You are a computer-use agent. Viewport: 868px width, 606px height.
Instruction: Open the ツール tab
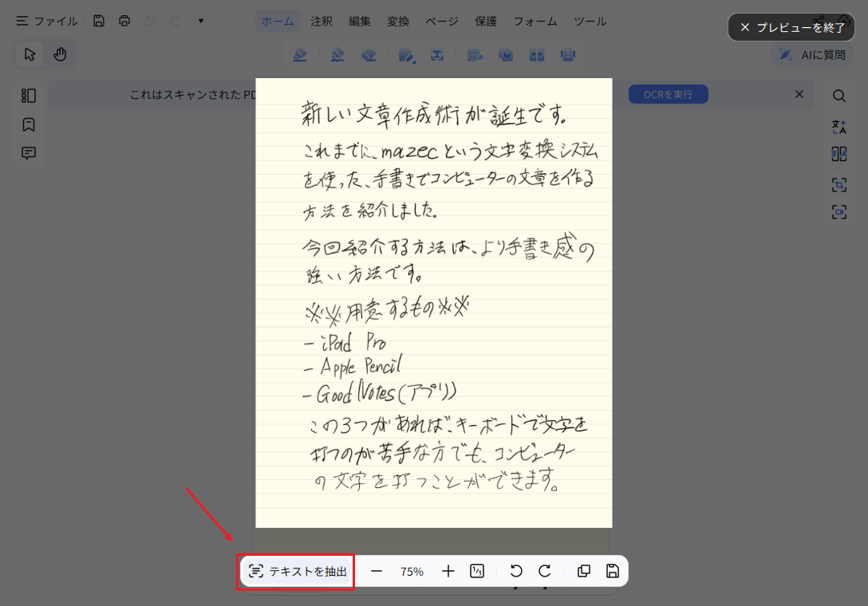pyautogui.click(x=590, y=21)
